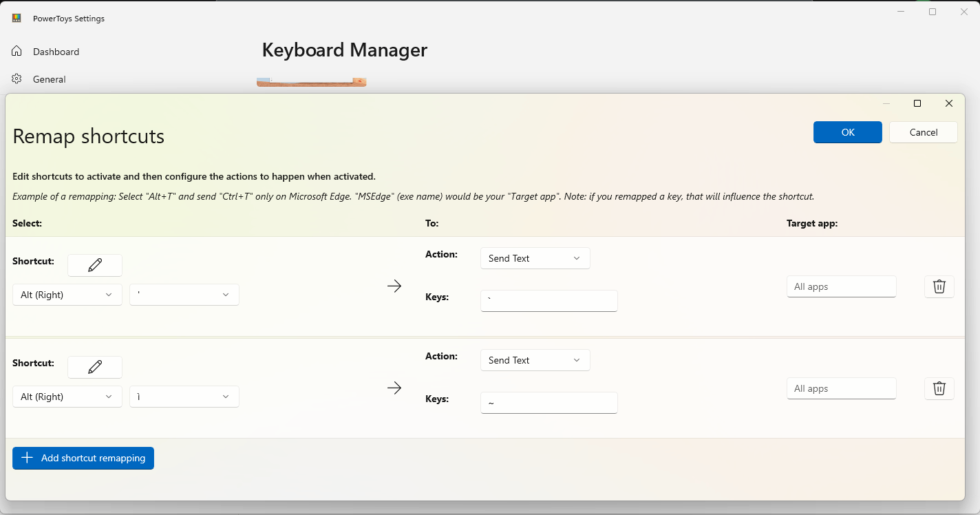
Task: Click the Keys text field containing `
Action: coord(549,301)
